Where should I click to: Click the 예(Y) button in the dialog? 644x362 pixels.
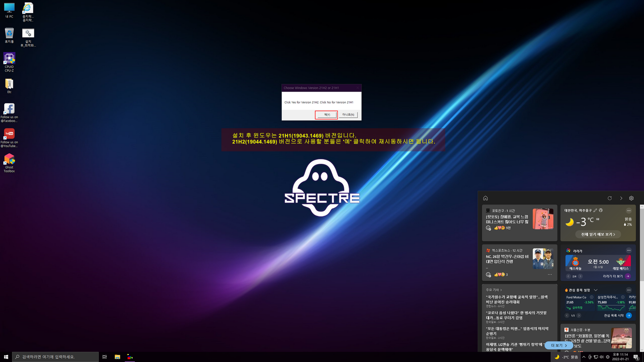(x=326, y=115)
